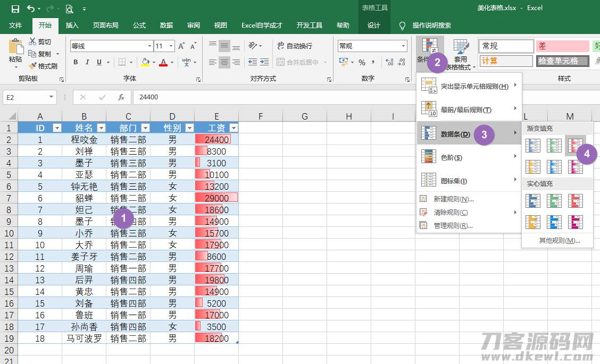Screen dimensions: 600x364
Task: Open the 设计 table tools tab
Action: click(x=374, y=25)
